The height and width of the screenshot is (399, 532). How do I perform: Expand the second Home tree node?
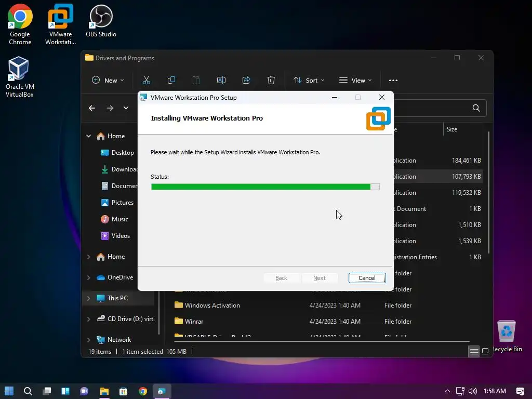click(88, 257)
